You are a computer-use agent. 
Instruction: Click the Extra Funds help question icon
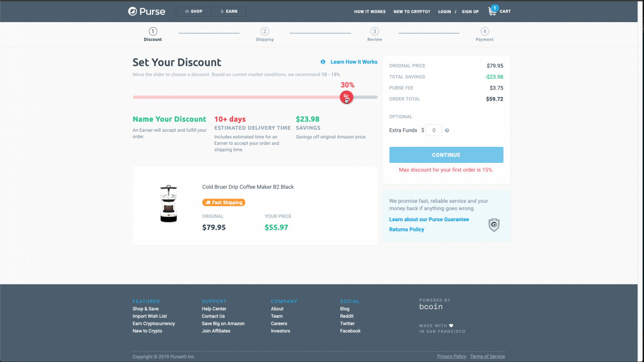pyautogui.click(x=447, y=131)
